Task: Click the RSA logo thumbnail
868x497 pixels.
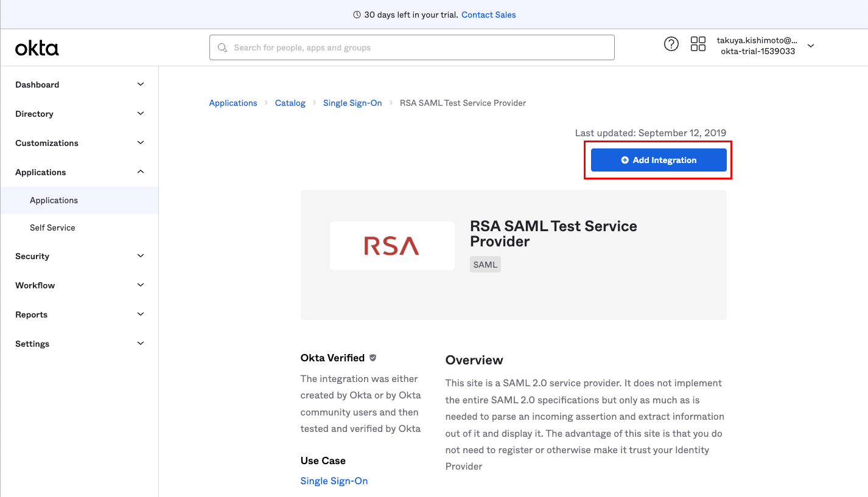Action: [392, 246]
